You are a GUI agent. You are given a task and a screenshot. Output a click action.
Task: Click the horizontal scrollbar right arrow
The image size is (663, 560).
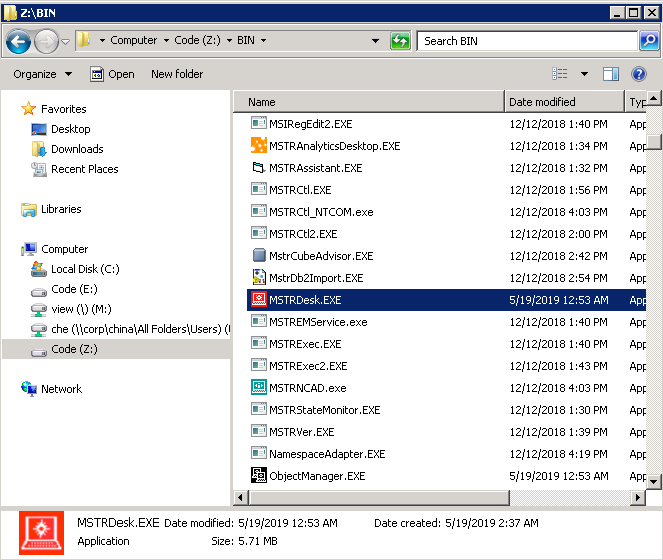click(638, 498)
